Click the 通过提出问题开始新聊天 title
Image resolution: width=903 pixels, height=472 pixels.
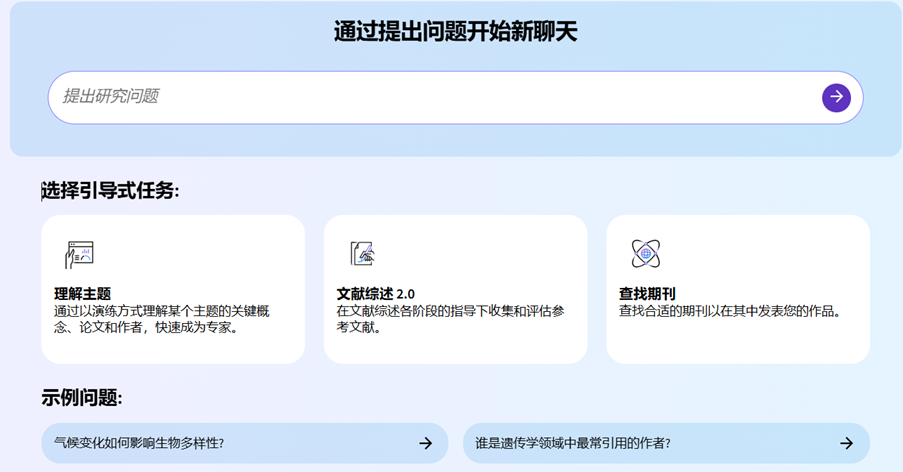pos(455,32)
